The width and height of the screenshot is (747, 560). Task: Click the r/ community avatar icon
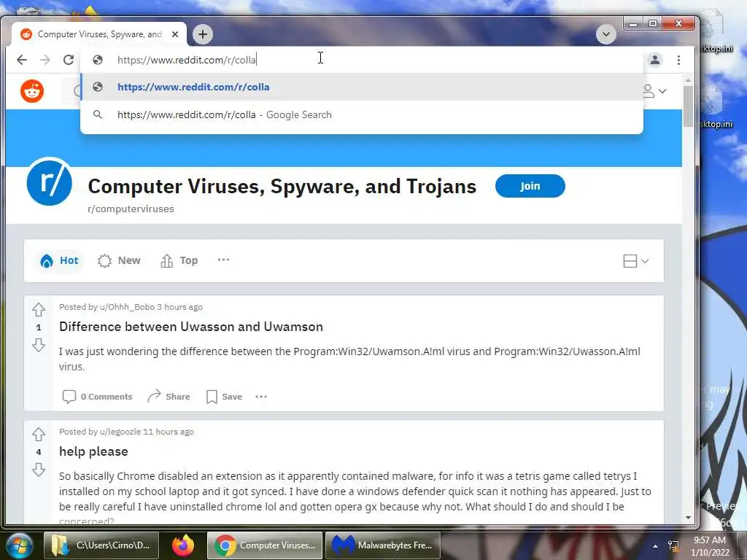point(49,182)
